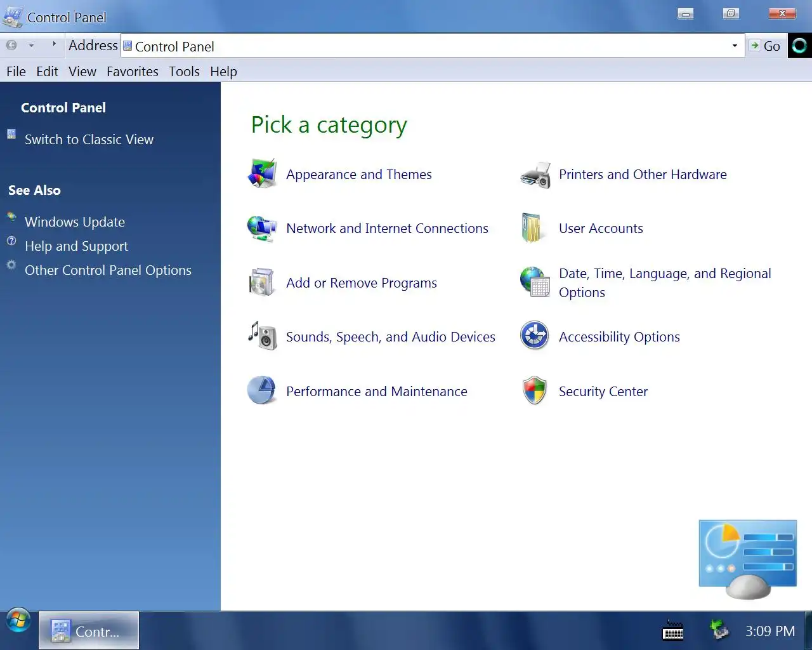This screenshot has height=650, width=812.
Task: Click the Switch to Classic View link
Action: point(89,140)
